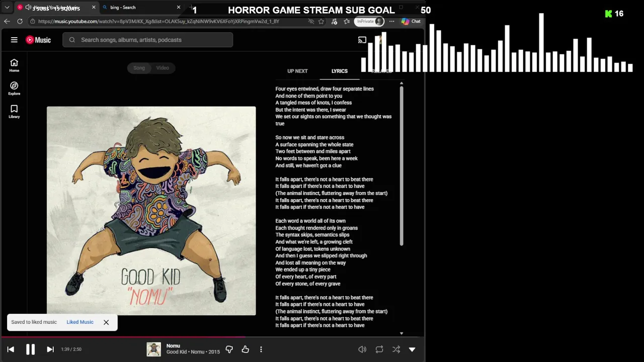Open the YouTube Music hamburger guide menu
Screen dimensions: 644x362
tap(14, 40)
